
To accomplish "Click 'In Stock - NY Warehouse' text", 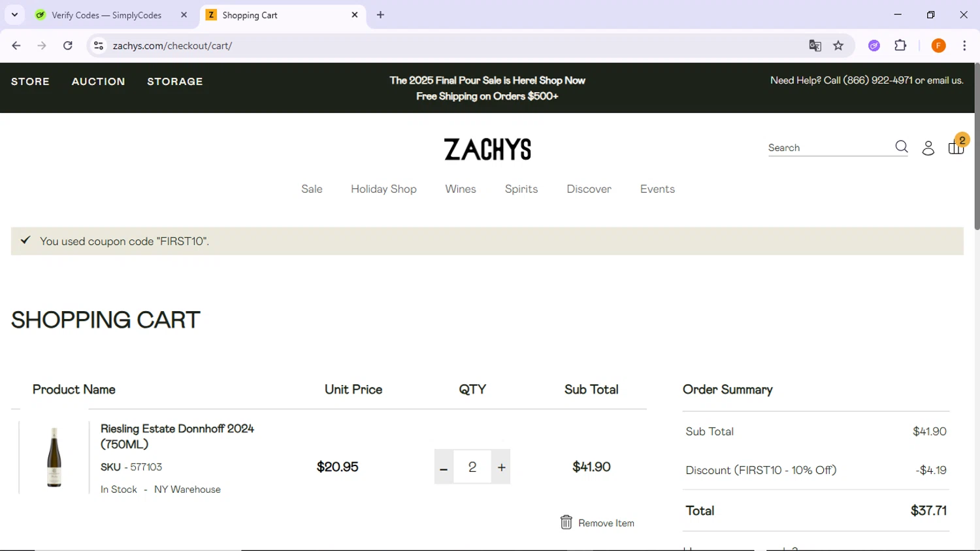I will tap(160, 490).
